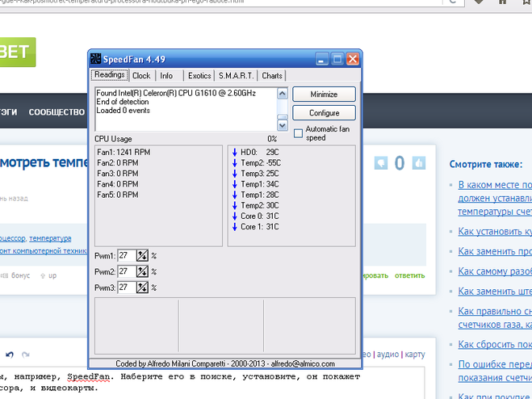This screenshot has width=532, height=399.
Task: Click the SpeedFan title bar app icon
Action: 96,59
